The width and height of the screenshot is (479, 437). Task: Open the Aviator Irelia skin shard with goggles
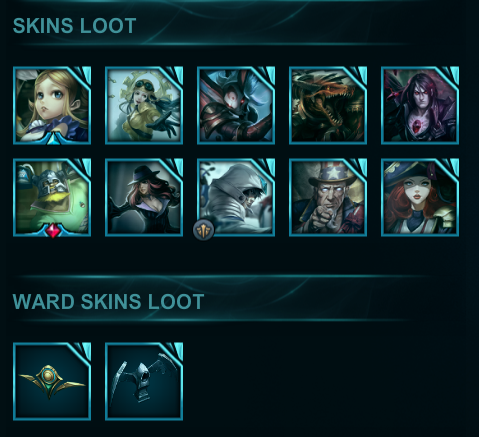click(144, 105)
